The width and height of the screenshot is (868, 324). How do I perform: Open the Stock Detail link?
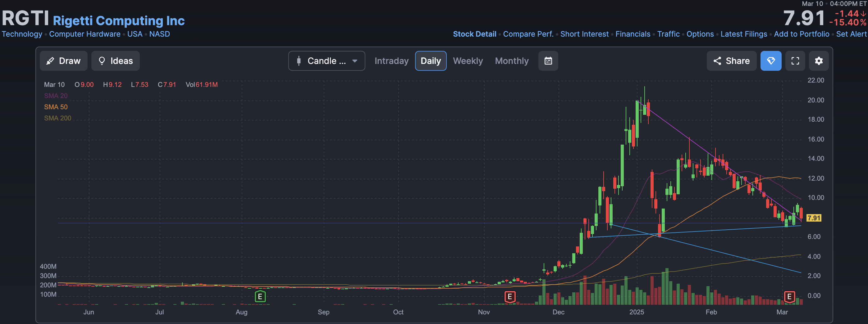474,34
